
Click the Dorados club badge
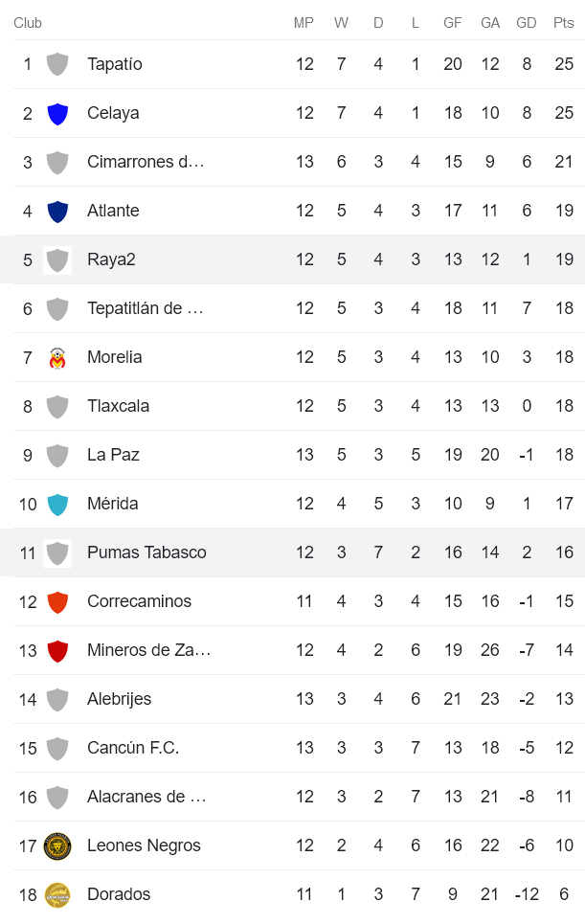tap(57, 894)
